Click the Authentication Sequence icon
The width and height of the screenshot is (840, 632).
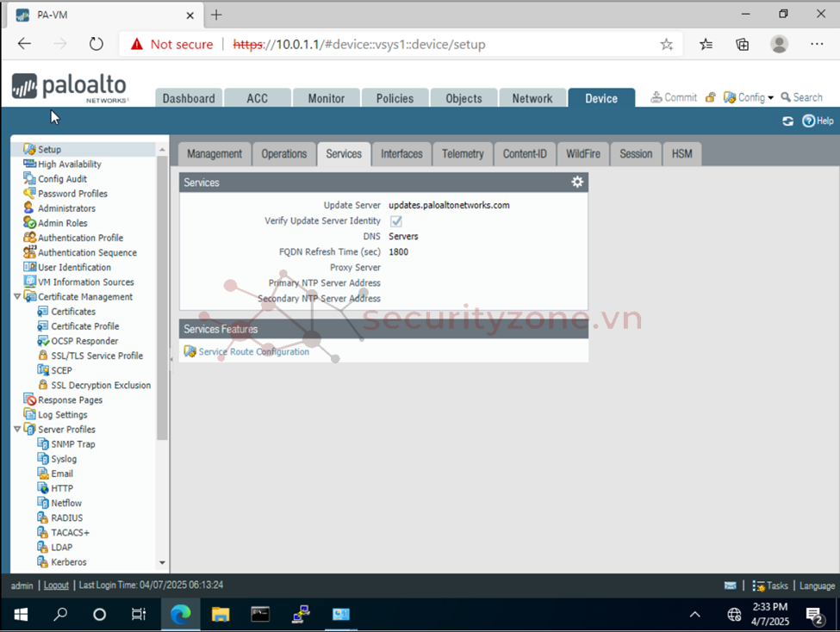29,251
